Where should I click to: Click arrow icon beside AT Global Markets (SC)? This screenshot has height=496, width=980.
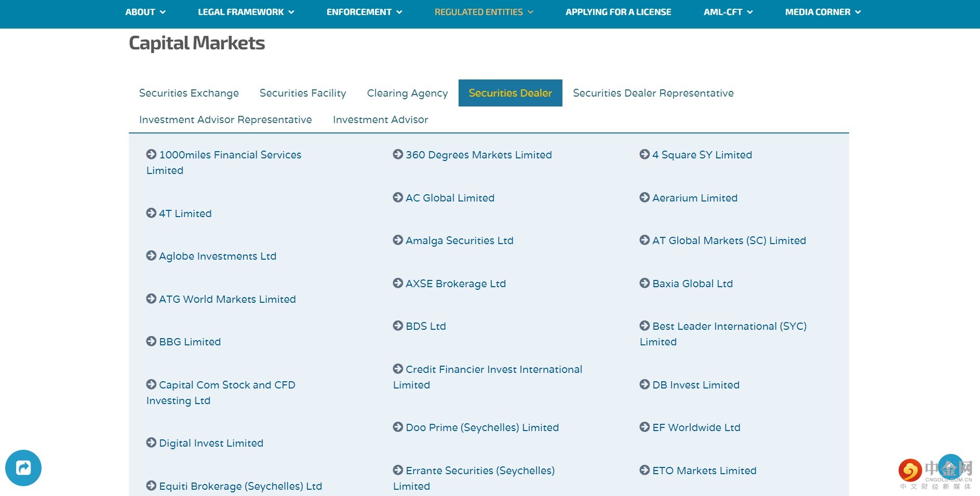645,240
